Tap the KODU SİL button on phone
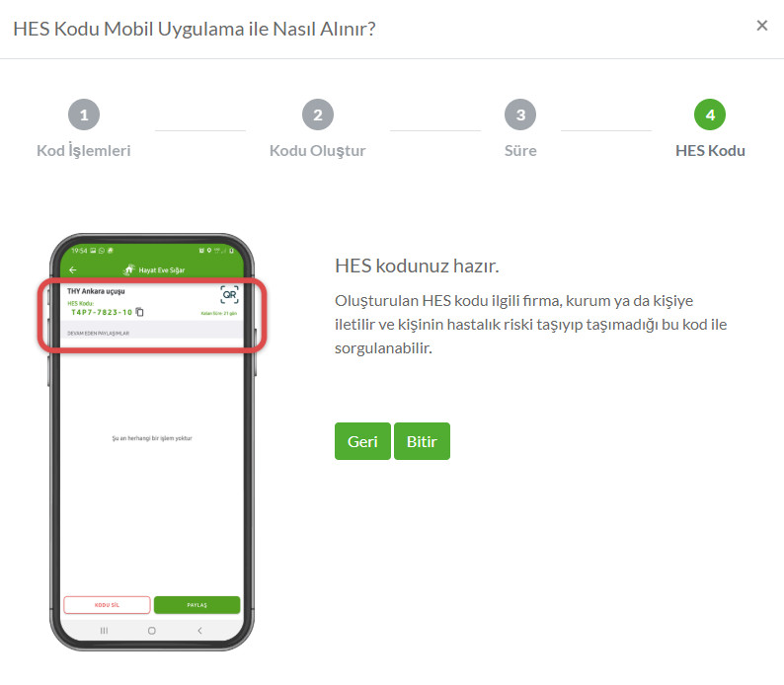The image size is (784, 685). [107, 605]
